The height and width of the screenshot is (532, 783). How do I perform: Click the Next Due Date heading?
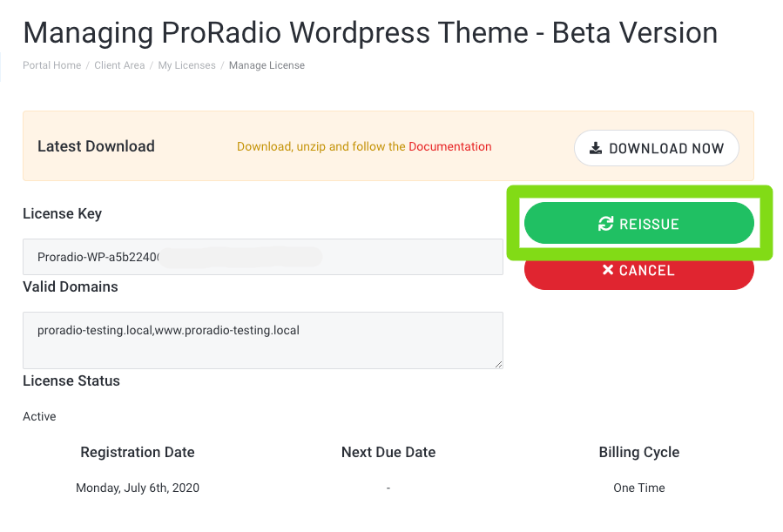click(x=388, y=452)
